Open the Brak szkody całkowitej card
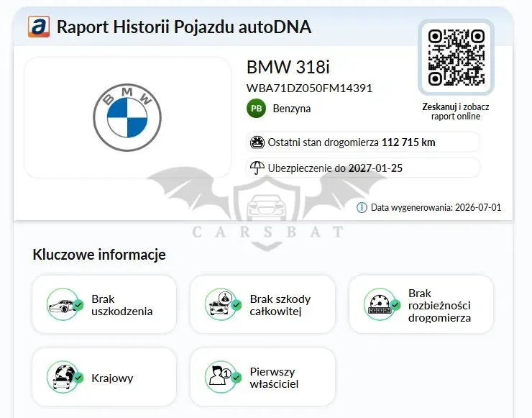This screenshot has width=532, height=418. coord(262,304)
